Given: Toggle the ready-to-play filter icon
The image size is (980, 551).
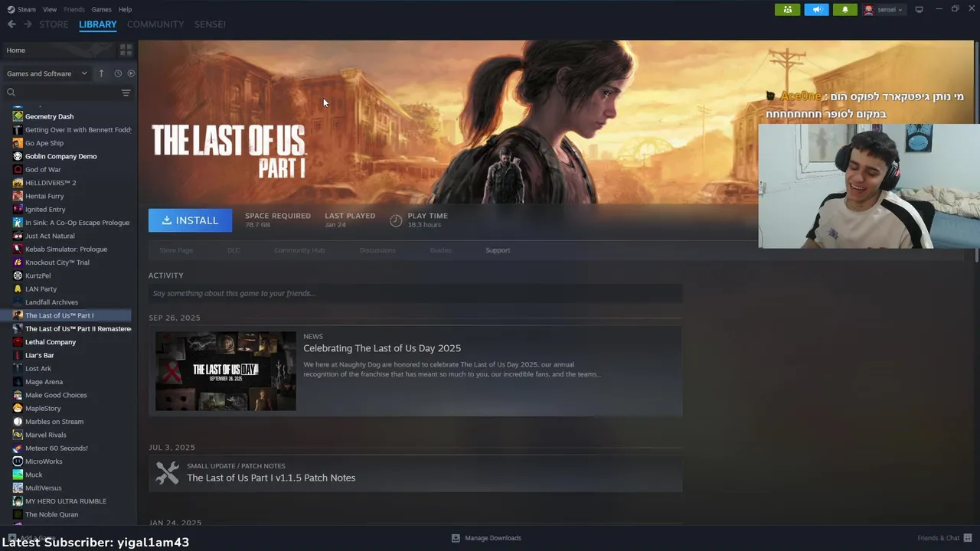Looking at the screenshot, I should [x=131, y=73].
